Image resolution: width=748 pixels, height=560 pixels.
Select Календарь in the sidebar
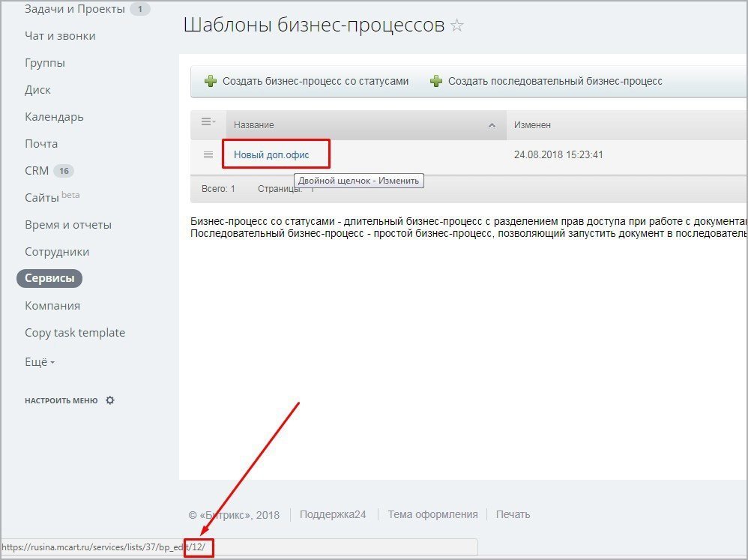[x=54, y=117]
